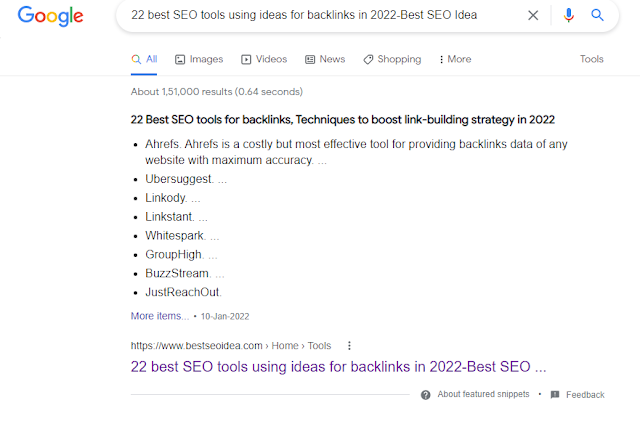The image size is (640, 432).
Task: Expand the More menu
Action: pyautogui.click(x=455, y=59)
